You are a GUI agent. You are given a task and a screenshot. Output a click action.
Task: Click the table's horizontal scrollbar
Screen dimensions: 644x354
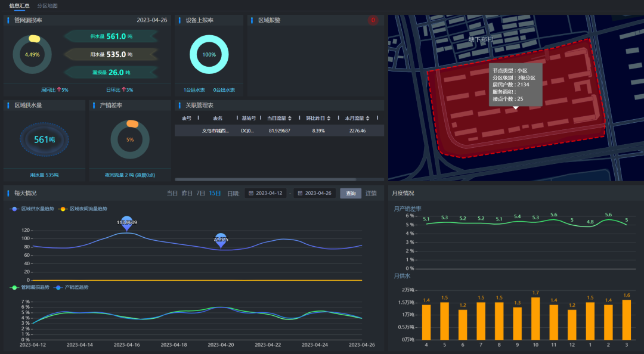pyautogui.click(x=265, y=179)
